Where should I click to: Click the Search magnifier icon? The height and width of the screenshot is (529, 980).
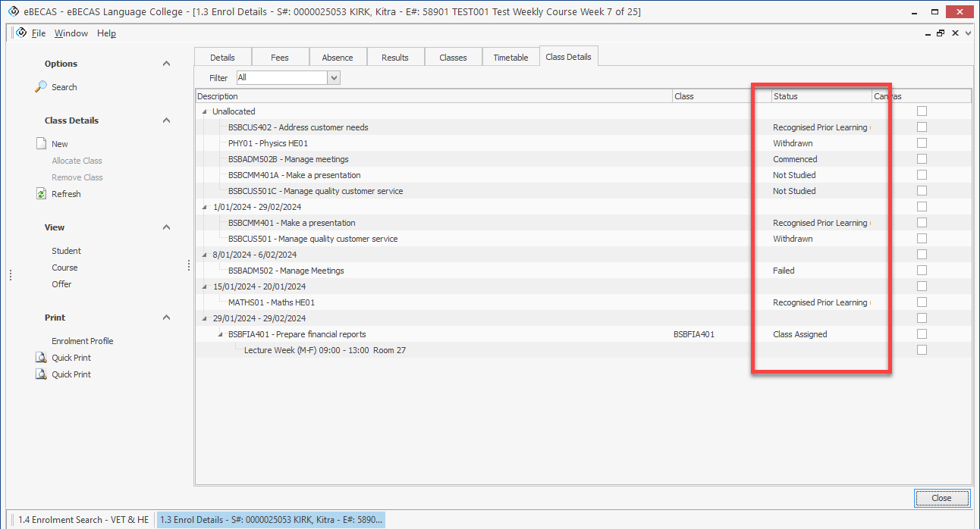point(42,87)
